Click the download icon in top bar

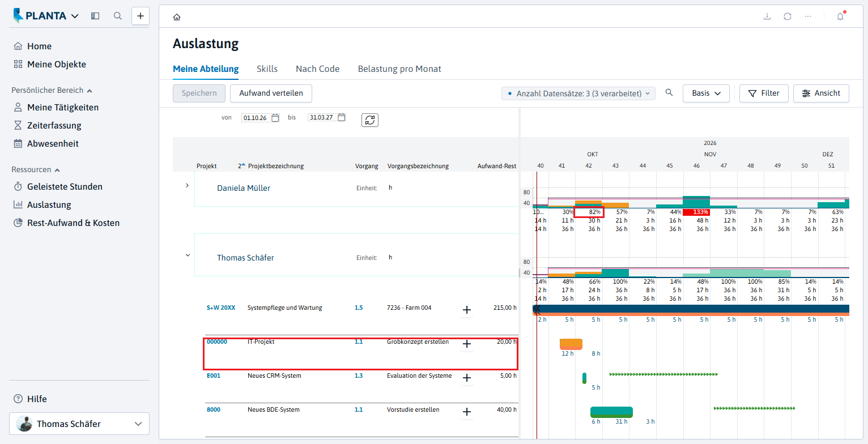pos(767,16)
